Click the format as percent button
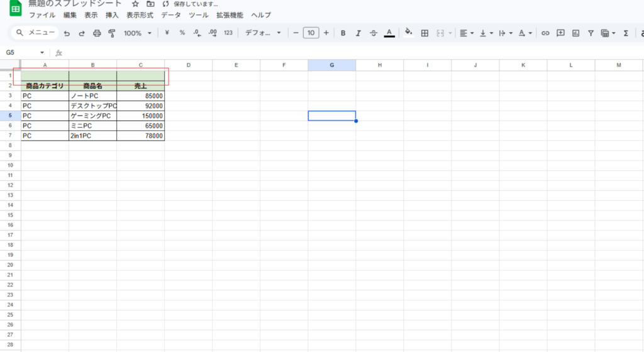The height and width of the screenshot is (352, 644). pos(182,33)
